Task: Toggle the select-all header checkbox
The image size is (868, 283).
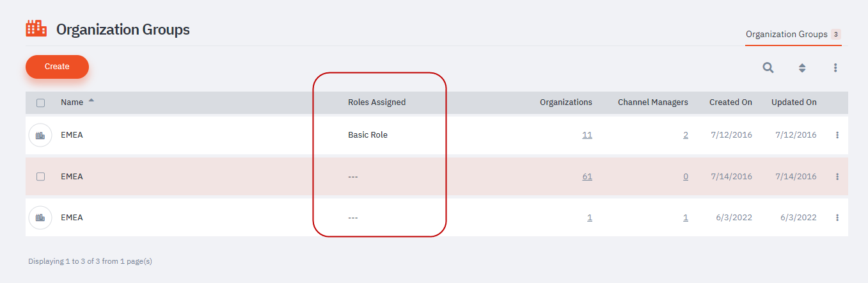Action: coord(41,102)
